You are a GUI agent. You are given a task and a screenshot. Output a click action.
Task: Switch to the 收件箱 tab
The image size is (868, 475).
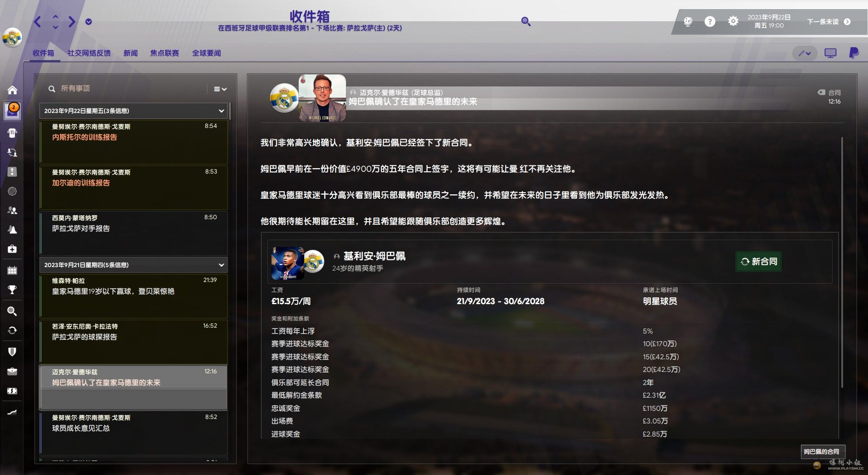coord(43,53)
